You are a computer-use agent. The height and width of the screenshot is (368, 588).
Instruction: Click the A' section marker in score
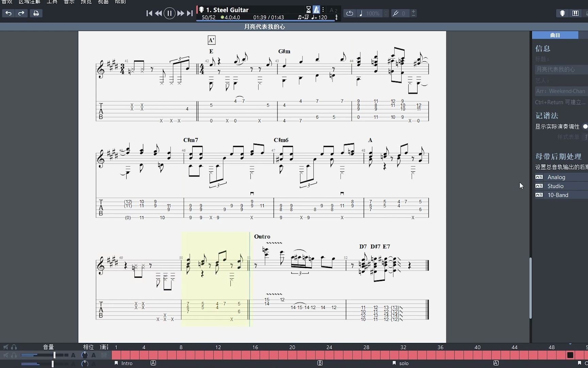tap(211, 40)
